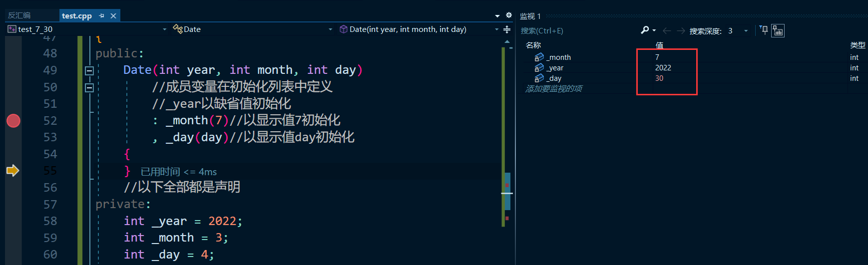
Task: Close the test.cpp tab
Action: click(x=113, y=16)
